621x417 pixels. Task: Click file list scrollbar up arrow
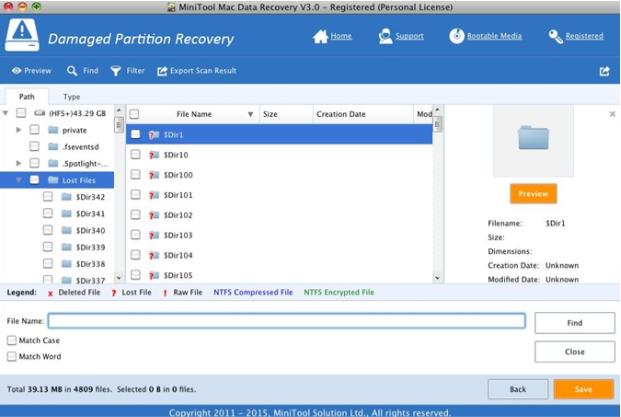pyautogui.click(x=437, y=110)
